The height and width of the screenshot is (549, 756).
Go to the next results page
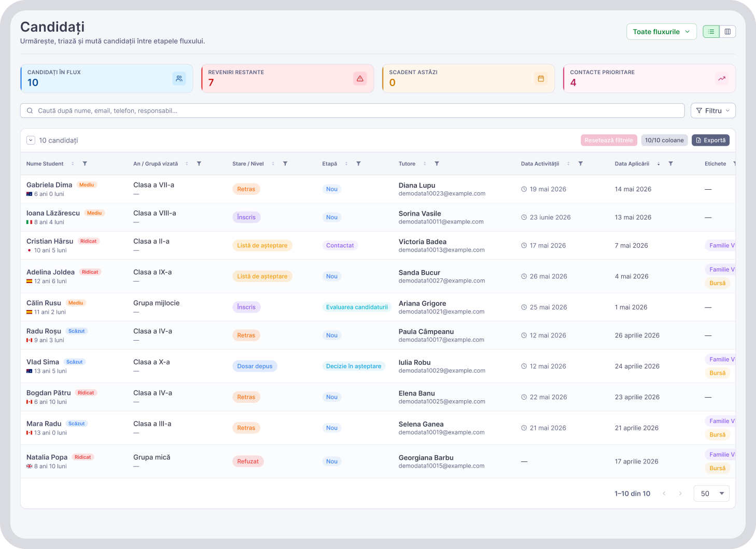pos(680,494)
